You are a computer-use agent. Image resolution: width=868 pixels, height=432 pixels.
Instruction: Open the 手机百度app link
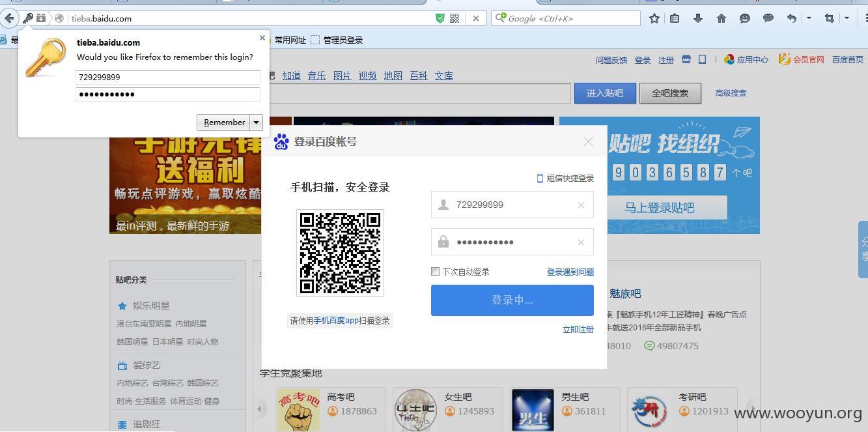pos(337,321)
